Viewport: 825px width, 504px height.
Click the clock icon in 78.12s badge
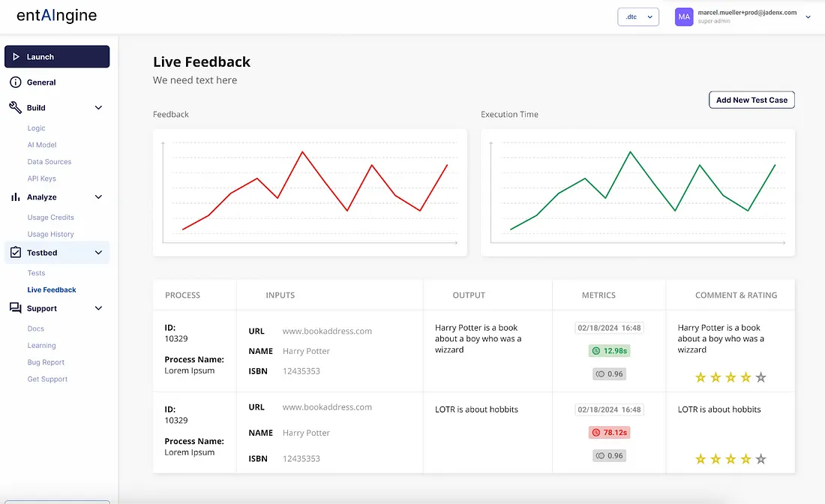click(596, 433)
